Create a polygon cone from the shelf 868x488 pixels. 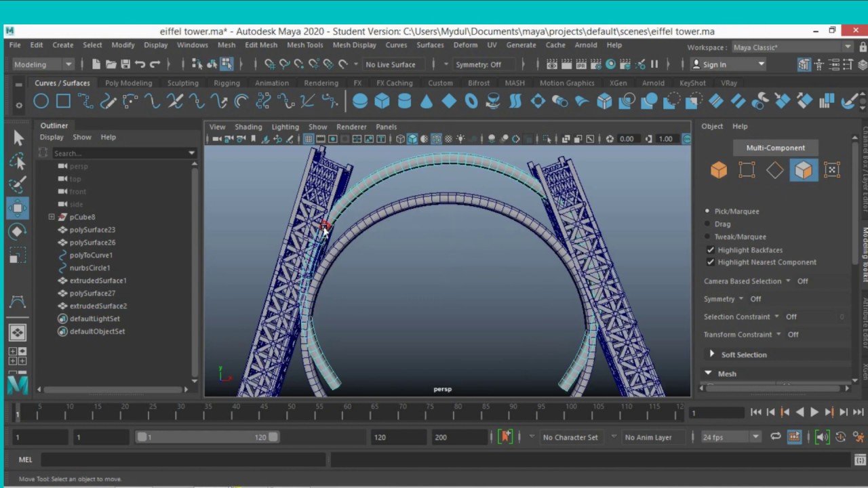pos(427,102)
